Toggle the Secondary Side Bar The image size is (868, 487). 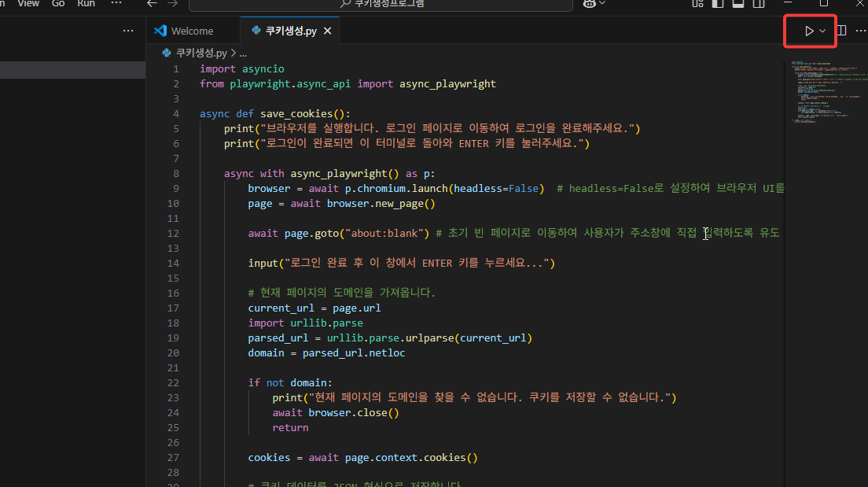[x=759, y=4]
